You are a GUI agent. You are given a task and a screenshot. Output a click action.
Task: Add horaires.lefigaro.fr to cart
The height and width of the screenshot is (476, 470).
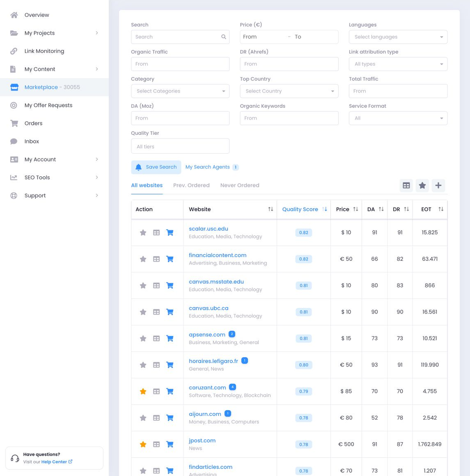tap(170, 365)
